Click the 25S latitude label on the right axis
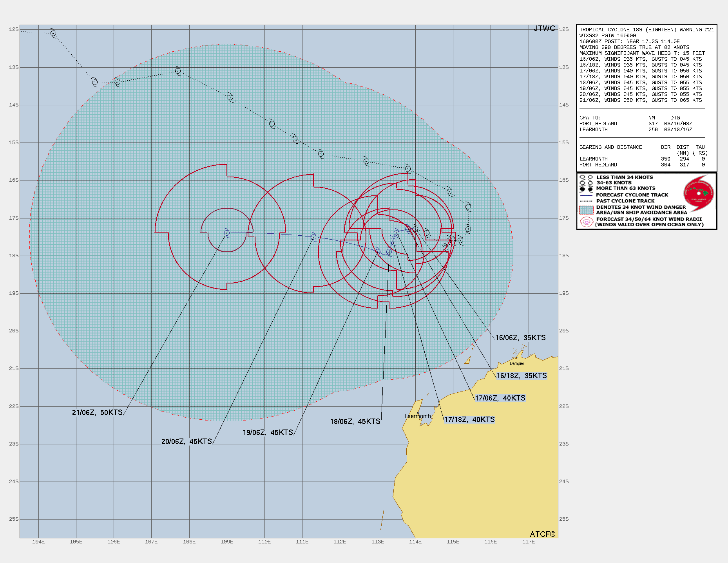This screenshot has width=728, height=563. pos(564,519)
